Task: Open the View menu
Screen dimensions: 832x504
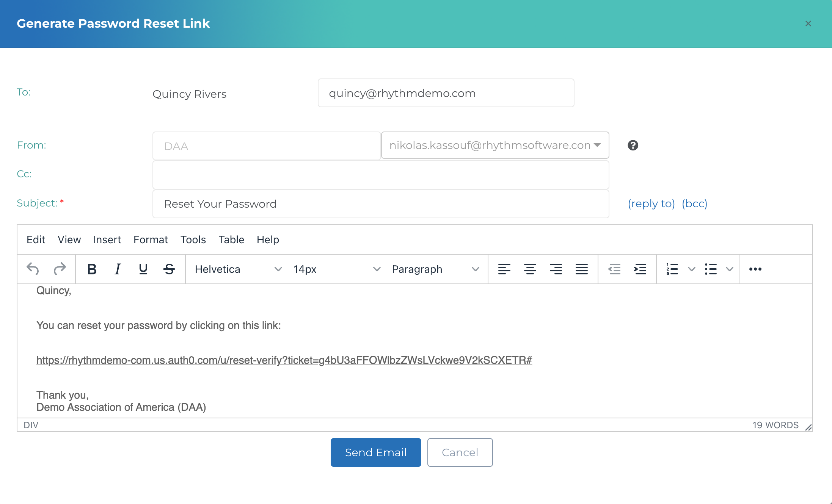Action: click(x=69, y=239)
